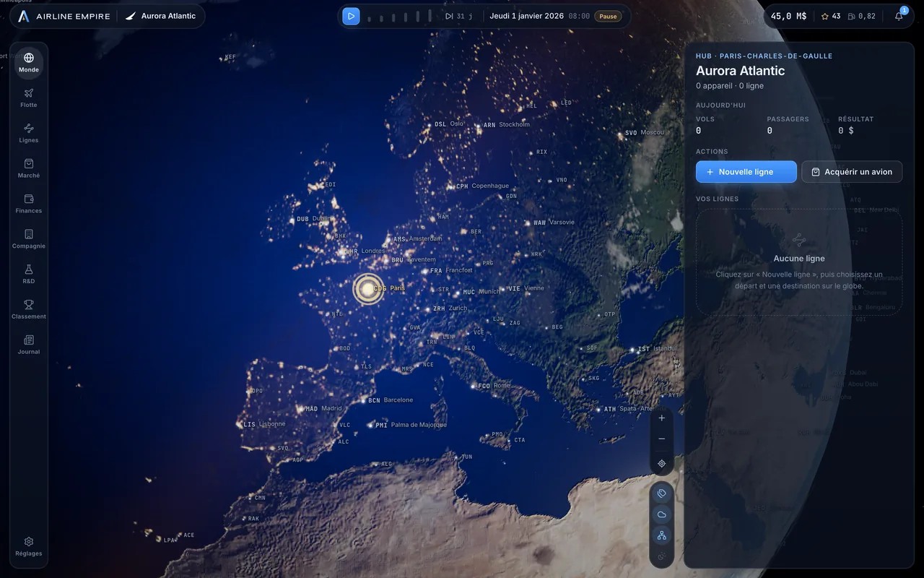Select the FCO Rome airport
This screenshot has height=578, width=924.
point(491,386)
